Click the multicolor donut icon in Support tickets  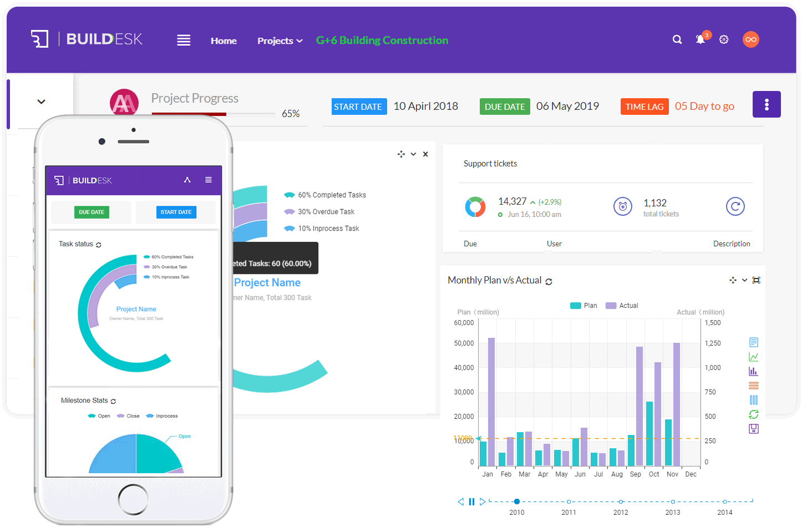[475, 207]
